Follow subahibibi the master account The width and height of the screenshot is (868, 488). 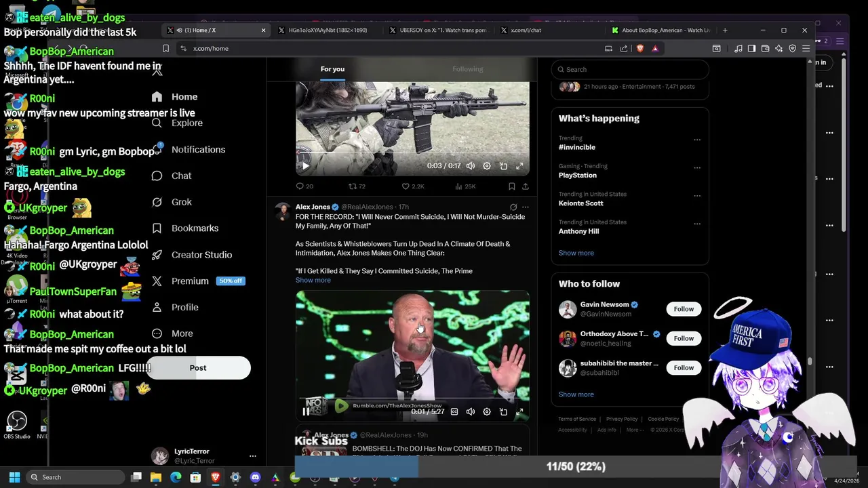684,367
